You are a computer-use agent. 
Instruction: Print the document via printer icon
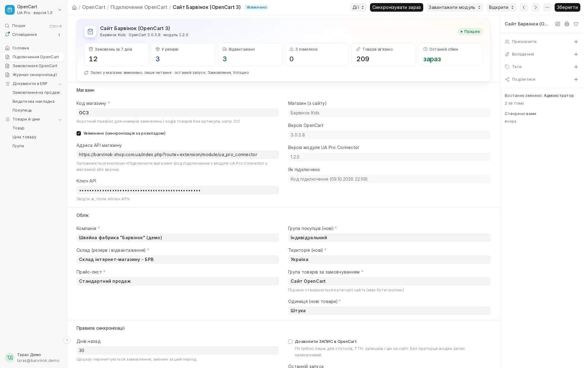[567, 24]
